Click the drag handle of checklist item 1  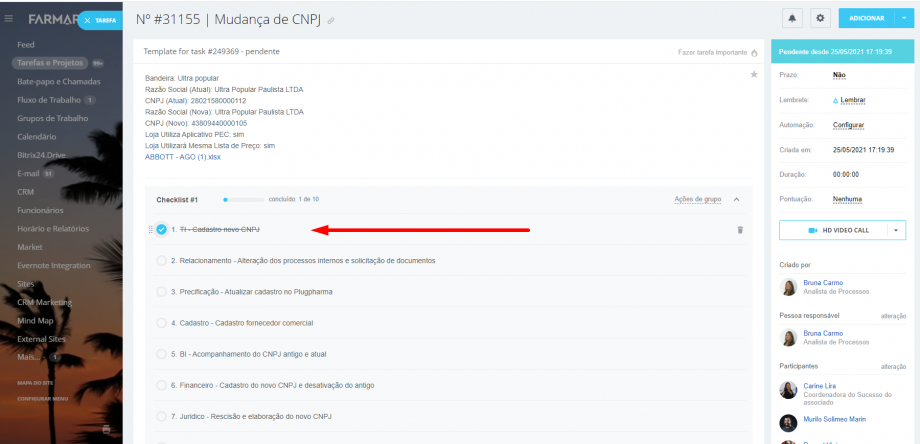[151, 230]
